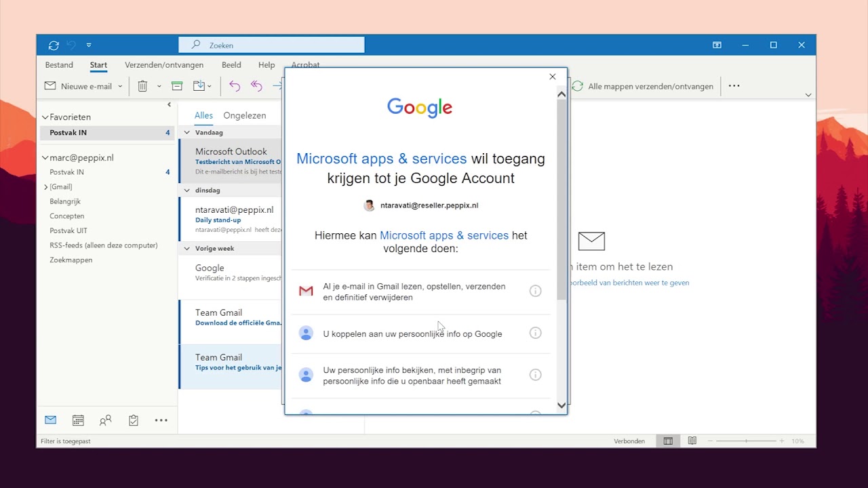Open navigation more options three dots

[161, 420]
